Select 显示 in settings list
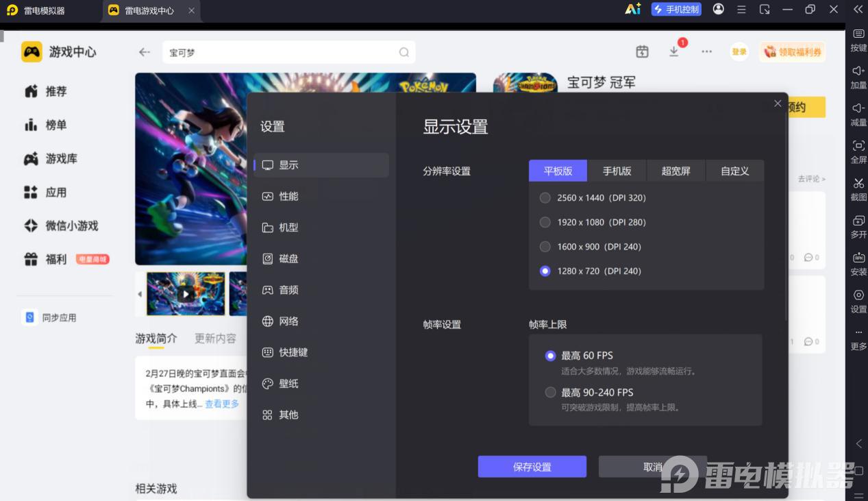 tap(321, 165)
